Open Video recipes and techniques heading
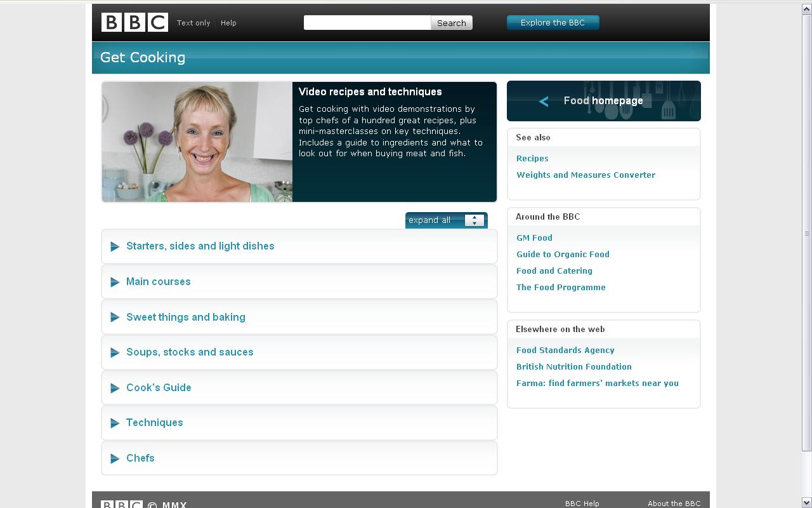Screen dimensions: 812x508 [370, 91]
